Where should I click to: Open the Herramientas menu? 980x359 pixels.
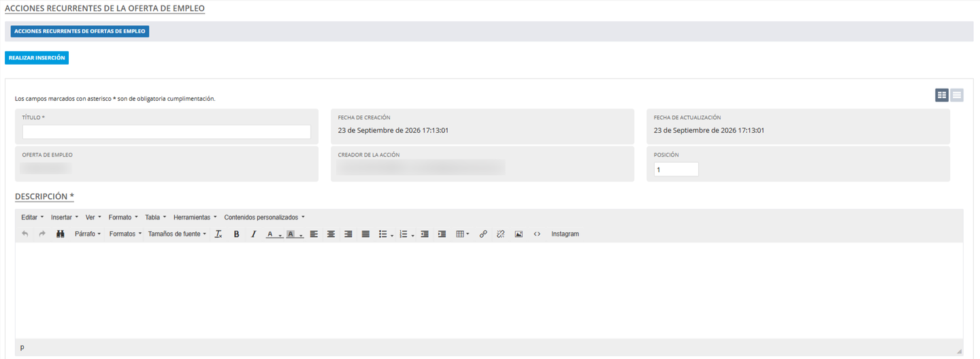[x=195, y=217]
